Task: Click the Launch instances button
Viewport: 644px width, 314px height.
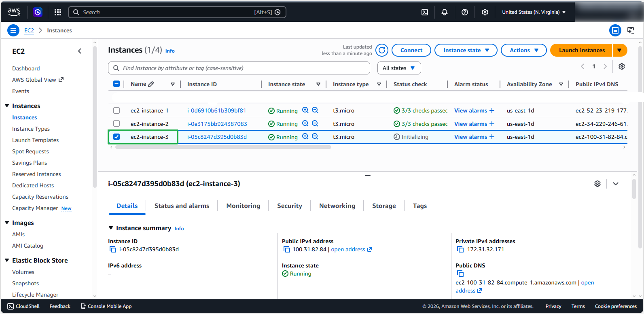Action: point(582,50)
